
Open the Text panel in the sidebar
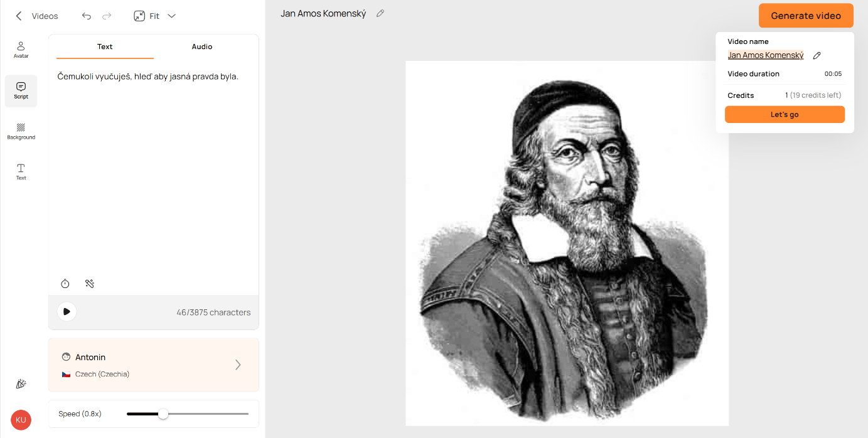(x=21, y=172)
